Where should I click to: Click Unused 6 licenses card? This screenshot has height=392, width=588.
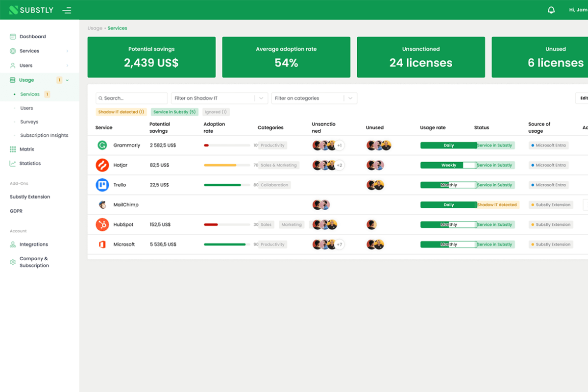539,57
